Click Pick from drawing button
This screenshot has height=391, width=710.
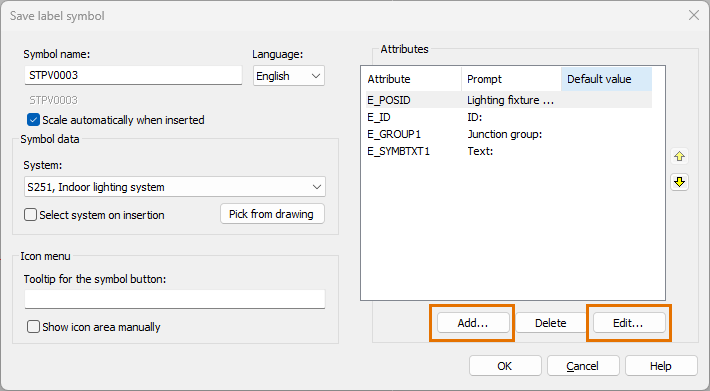[272, 214]
